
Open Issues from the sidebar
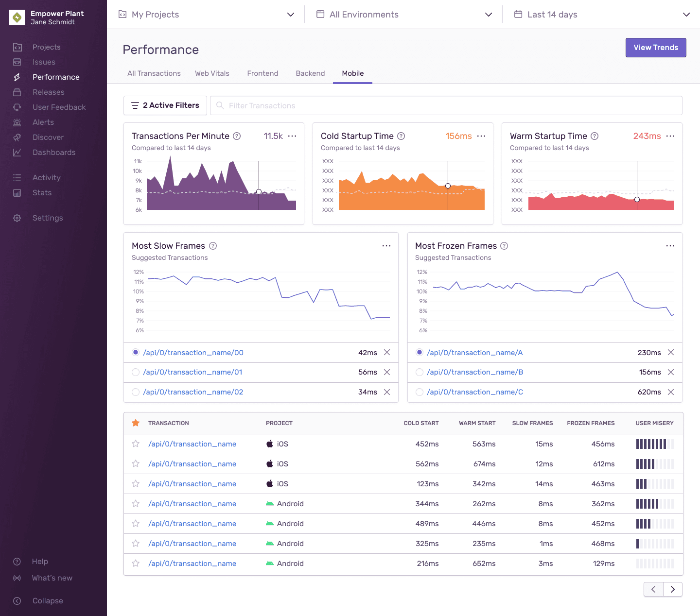(43, 62)
